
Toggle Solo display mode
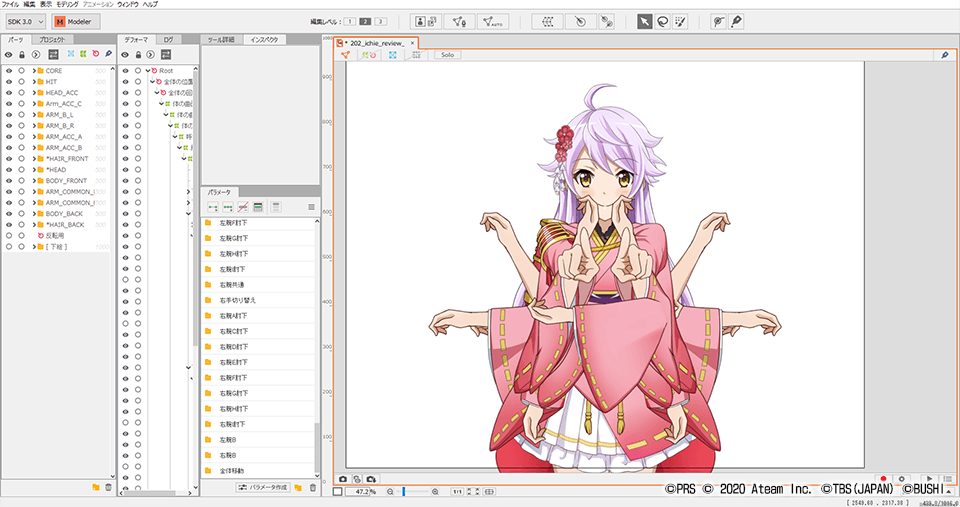pyautogui.click(x=448, y=54)
